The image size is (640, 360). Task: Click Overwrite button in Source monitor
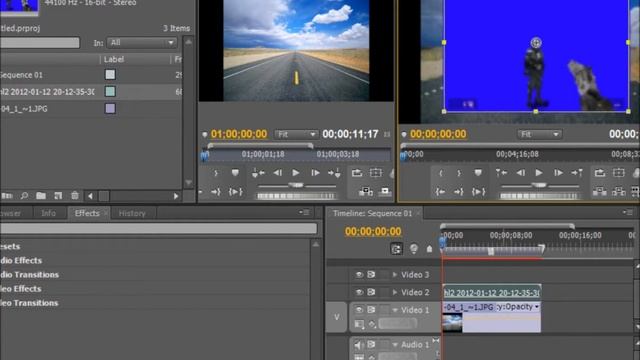click(x=385, y=191)
